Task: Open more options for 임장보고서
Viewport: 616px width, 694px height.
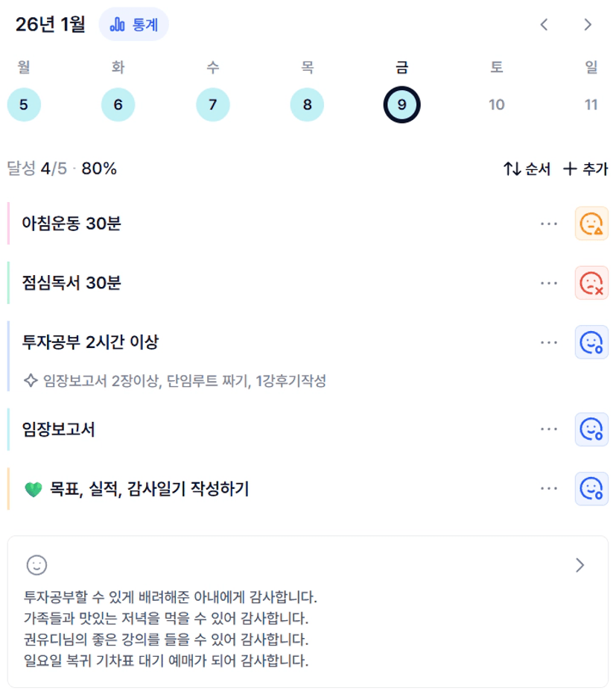Action: pyautogui.click(x=549, y=429)
